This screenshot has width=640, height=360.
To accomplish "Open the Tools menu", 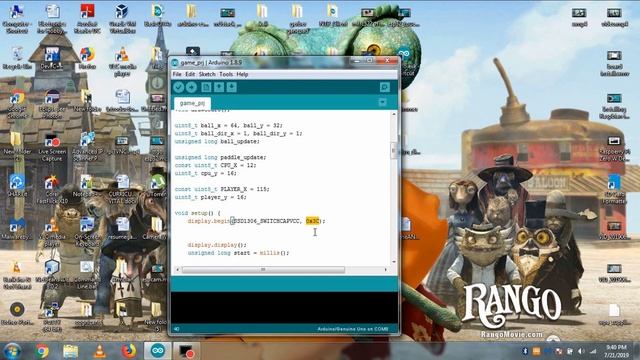I will 226,74.
